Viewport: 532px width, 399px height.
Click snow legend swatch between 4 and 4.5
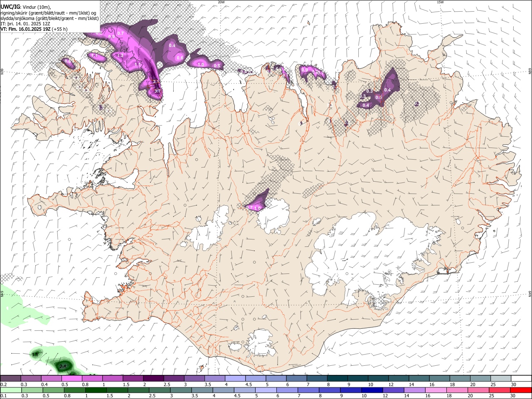click(235, 379)
